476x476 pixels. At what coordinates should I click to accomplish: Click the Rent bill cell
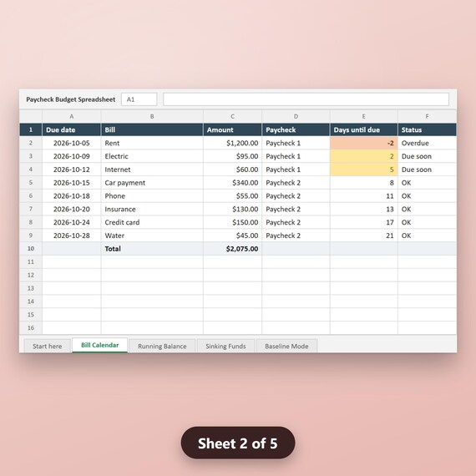[x=152, y=143]
